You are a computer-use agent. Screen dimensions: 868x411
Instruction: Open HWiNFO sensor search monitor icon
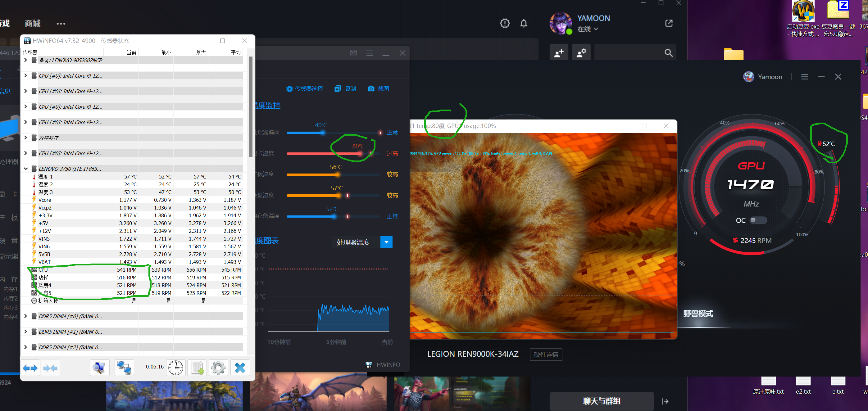pos(100,368)
